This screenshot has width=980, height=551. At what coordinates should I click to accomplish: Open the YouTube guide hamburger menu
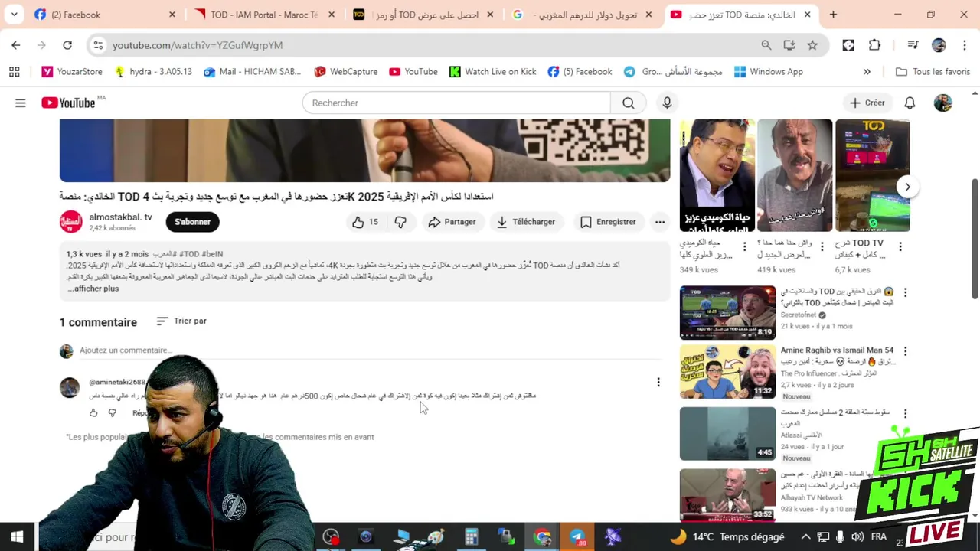[21, 103]
